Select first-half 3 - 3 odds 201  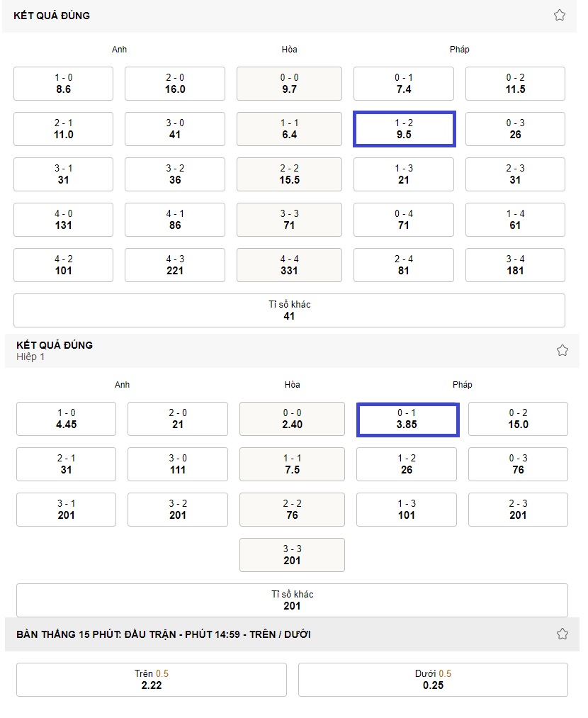292,555
